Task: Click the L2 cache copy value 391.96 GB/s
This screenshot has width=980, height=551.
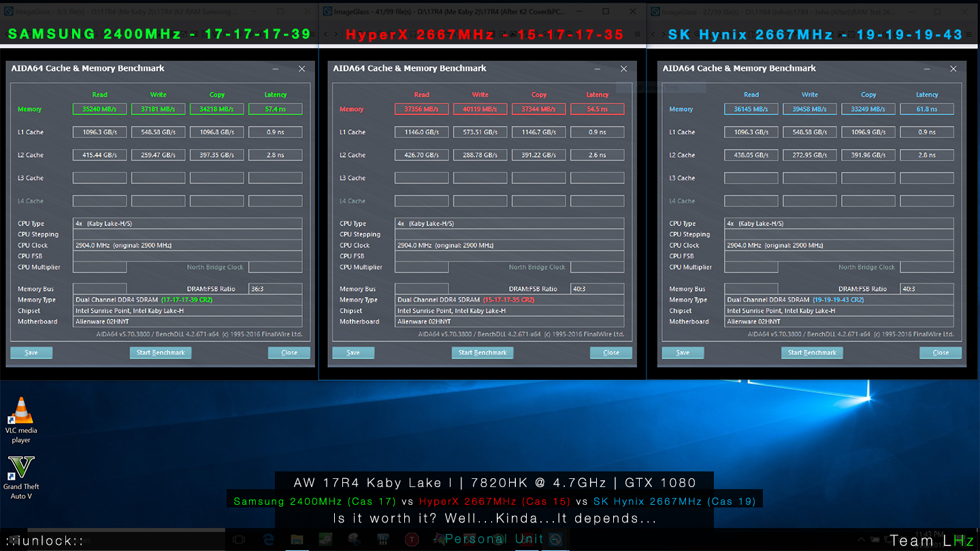Action: point(868,155)
